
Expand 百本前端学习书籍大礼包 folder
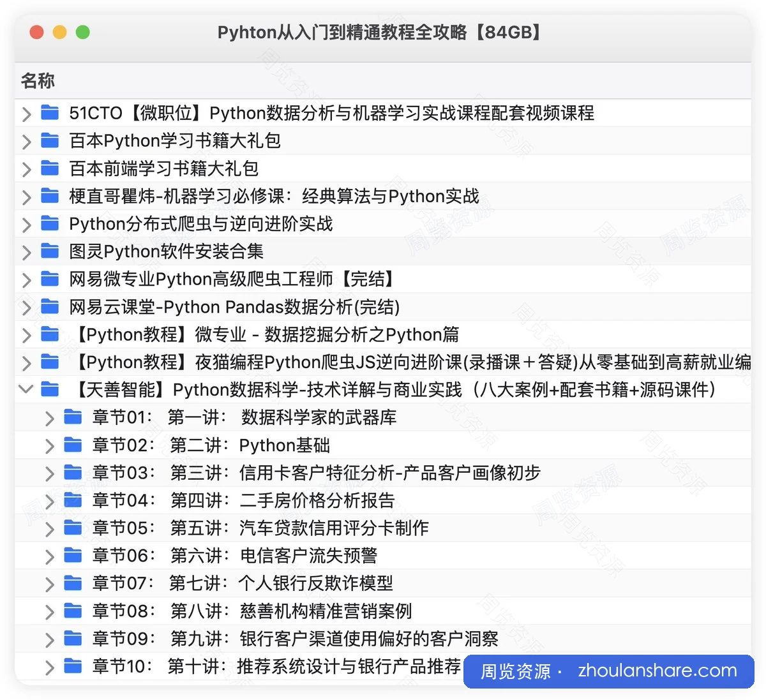point(26,169)
